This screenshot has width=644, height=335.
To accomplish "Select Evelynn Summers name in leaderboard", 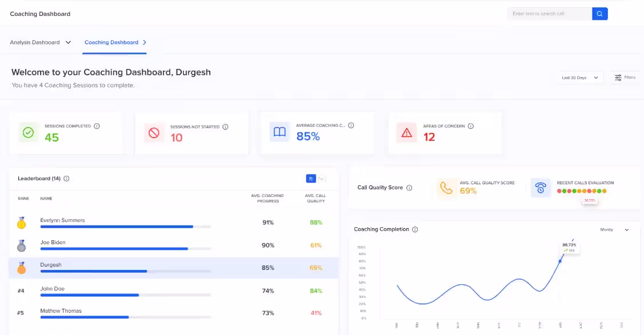I will pyautogui.click(x=62, y=220).
